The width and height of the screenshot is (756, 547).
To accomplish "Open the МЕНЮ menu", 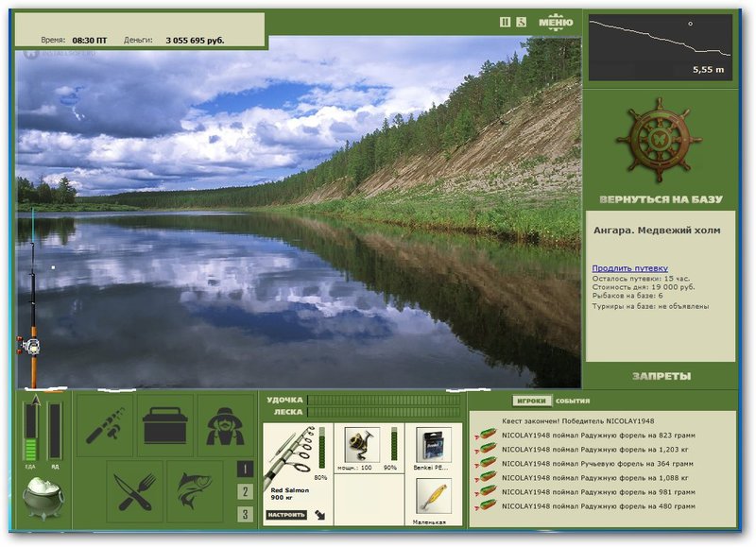I will coord(556,22).
